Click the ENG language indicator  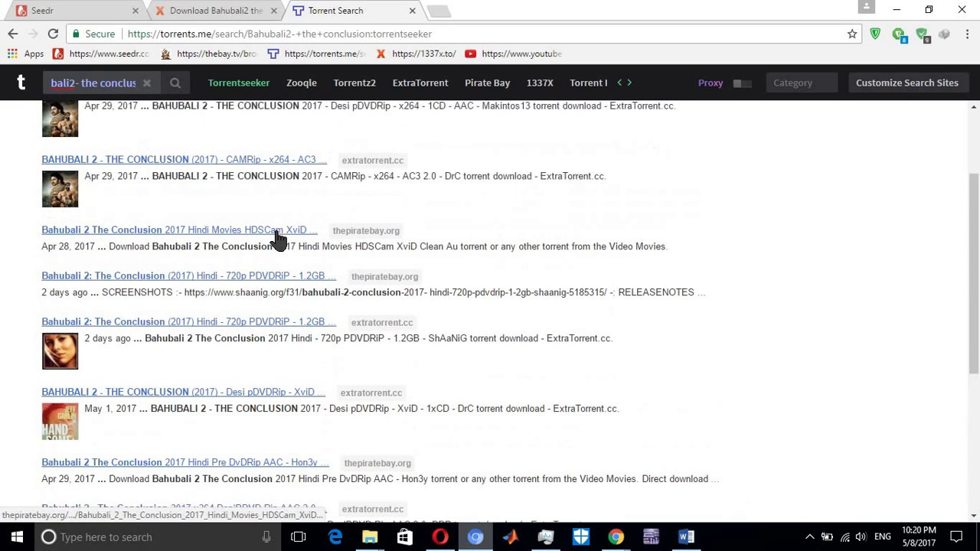tap(883, 537)
